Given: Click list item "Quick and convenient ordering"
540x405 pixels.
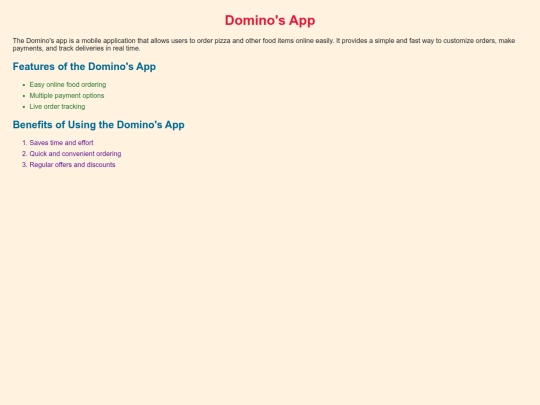Looking at the screenshot, I should (x=75, y=154).
